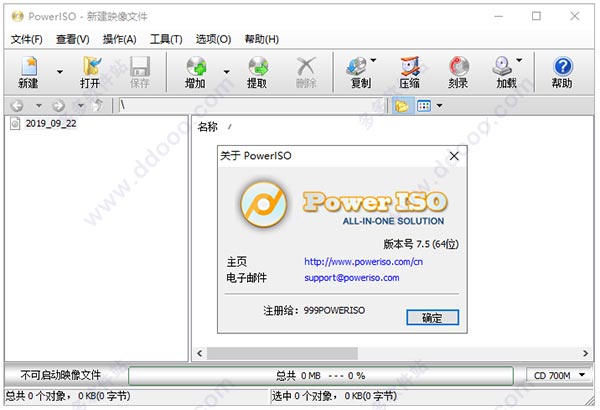Click the Back navigation arrow icon
Image resolution: width=600 pixels, height=410 pixels.
(x=17, y=105)
